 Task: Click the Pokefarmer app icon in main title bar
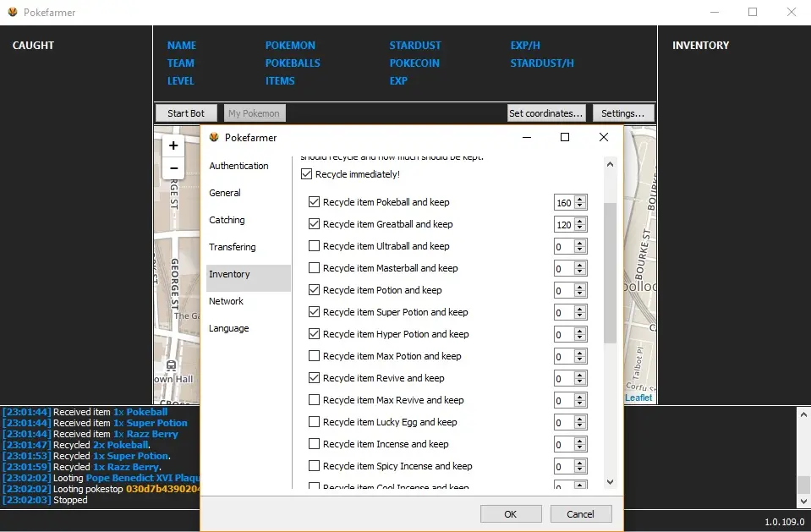coord(13,12)
